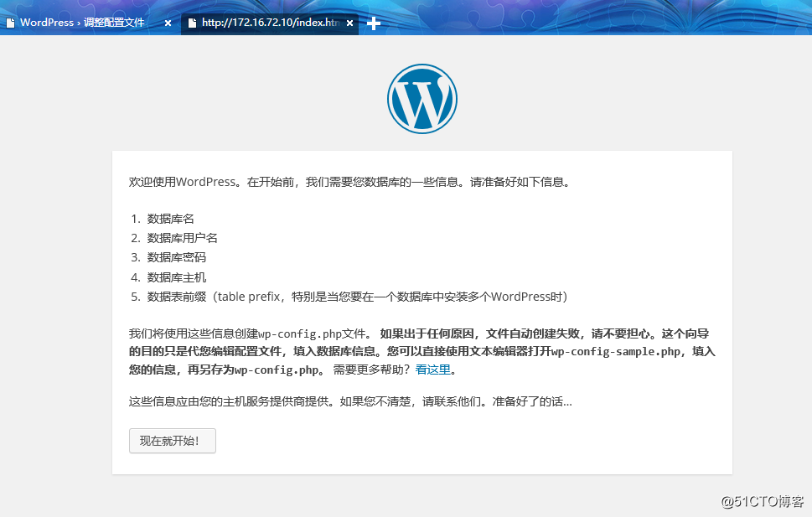This screenshot has height=517, width=812.
Task: Click the page icon on WordPress tab
Action: point(10,23)
